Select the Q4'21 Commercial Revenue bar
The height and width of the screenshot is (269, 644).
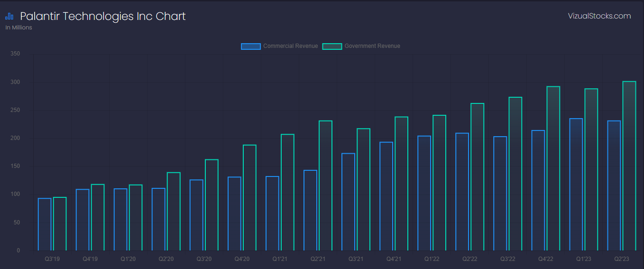386,196
